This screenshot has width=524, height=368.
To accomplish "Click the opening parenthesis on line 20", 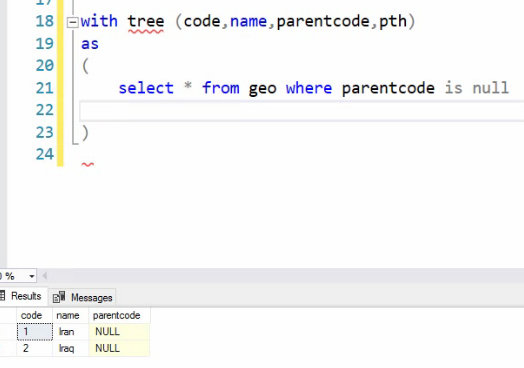I will click(85, 66).
